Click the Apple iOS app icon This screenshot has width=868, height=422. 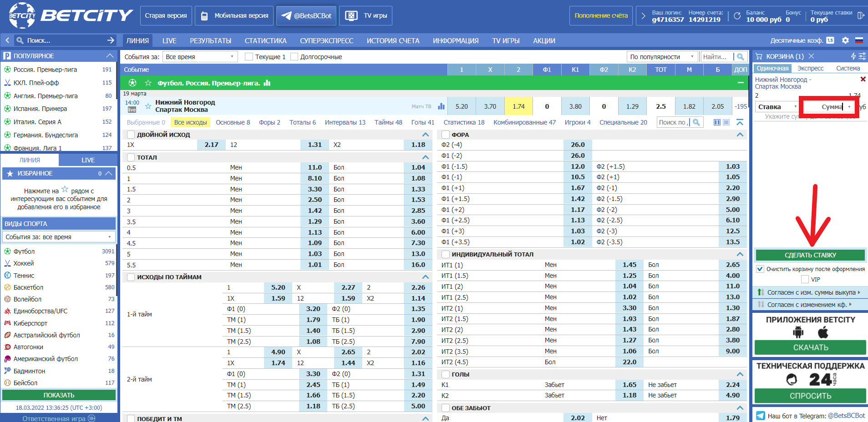(x=823, y=333)
